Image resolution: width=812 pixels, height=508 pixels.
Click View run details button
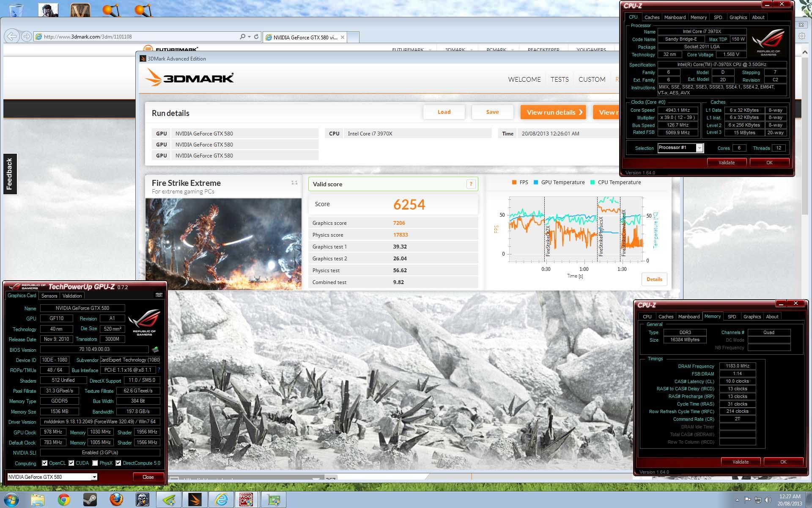click(x=553, y=112)
